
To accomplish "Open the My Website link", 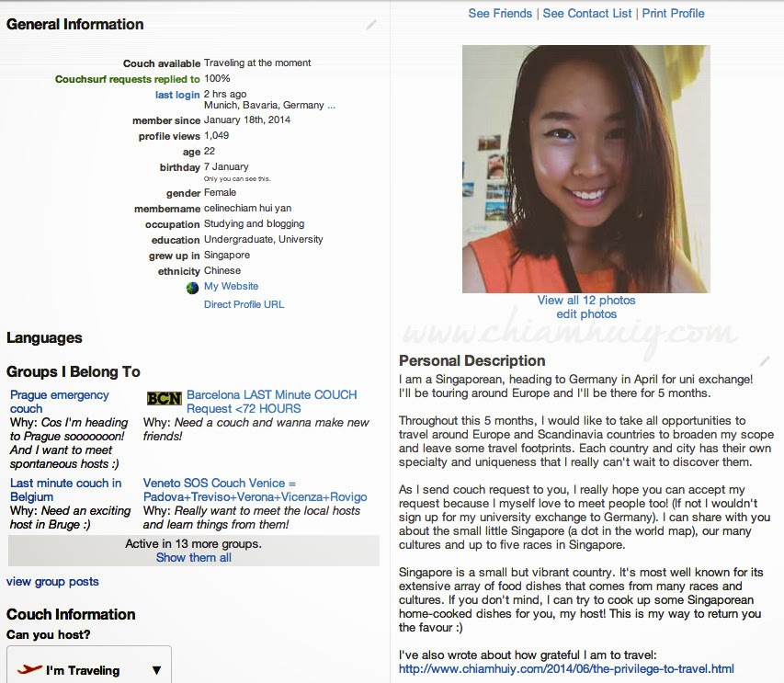I will click(231, 286).
